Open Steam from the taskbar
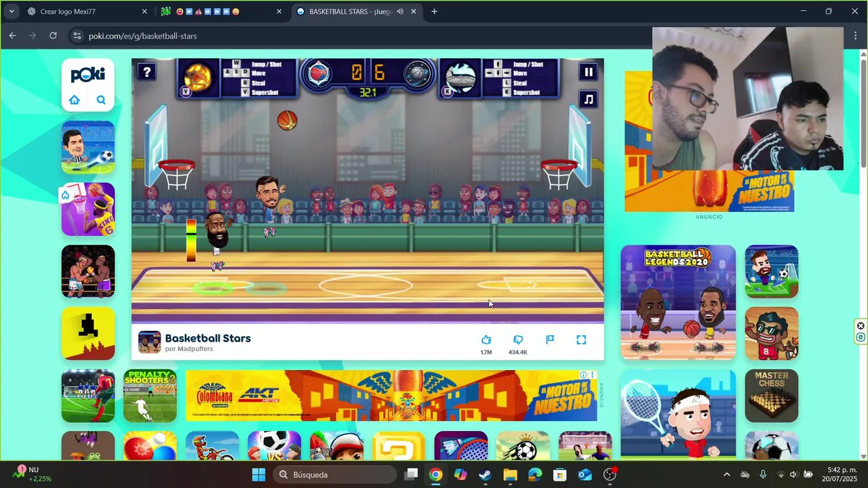 coord(485,474)
